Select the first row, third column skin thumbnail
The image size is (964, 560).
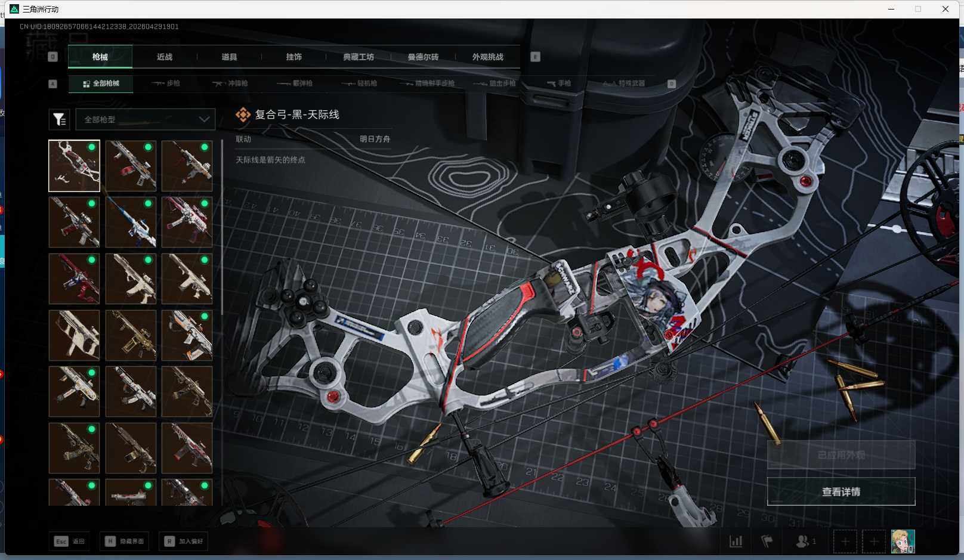187,166
